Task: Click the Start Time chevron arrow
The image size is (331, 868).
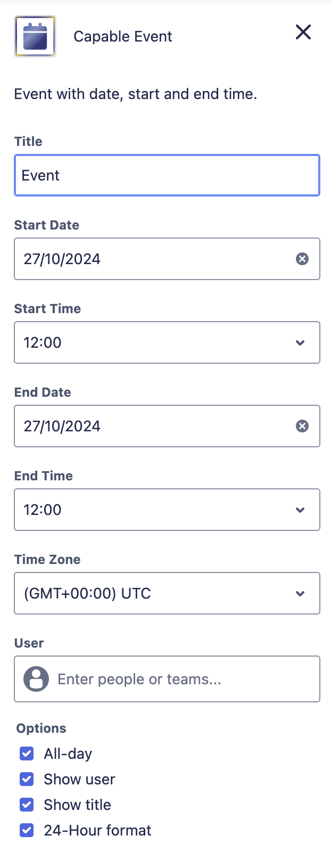Action: pyautogui.click(x=300, y=342)
